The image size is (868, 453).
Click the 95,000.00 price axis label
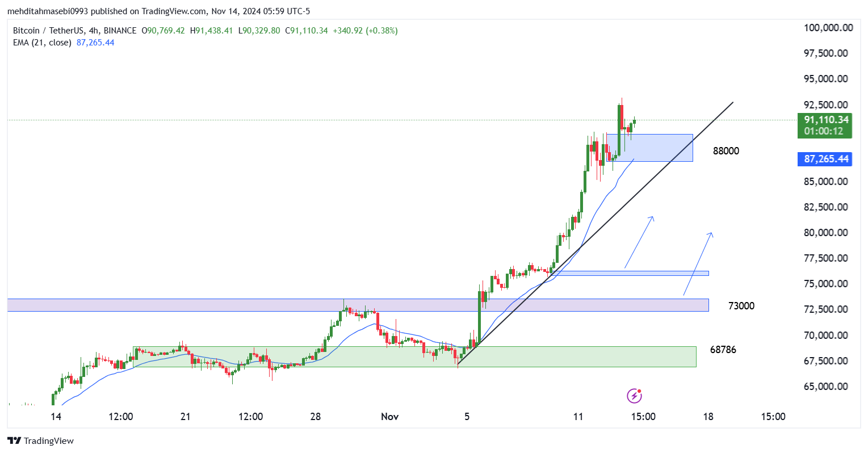pyautogui.click(x=826, y=79)
